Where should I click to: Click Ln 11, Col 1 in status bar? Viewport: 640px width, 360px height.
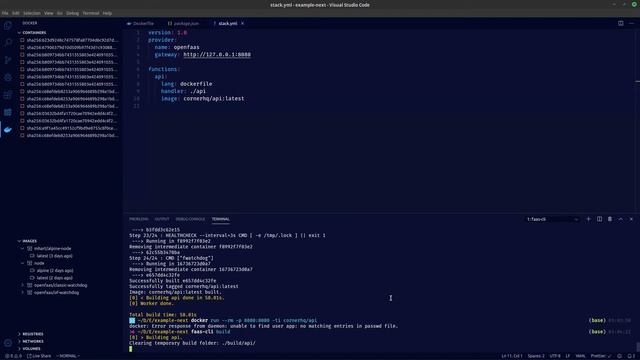pyautogui.click(x=512, y=356)
